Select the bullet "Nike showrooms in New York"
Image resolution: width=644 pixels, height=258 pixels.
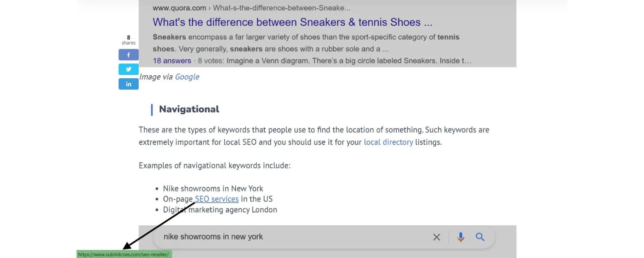[213, 188]
